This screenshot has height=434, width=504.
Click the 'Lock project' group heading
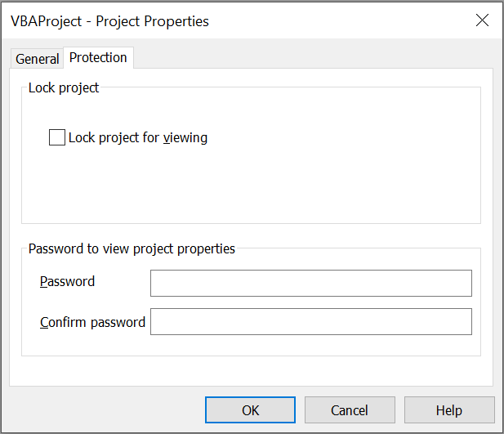[64, 87]
